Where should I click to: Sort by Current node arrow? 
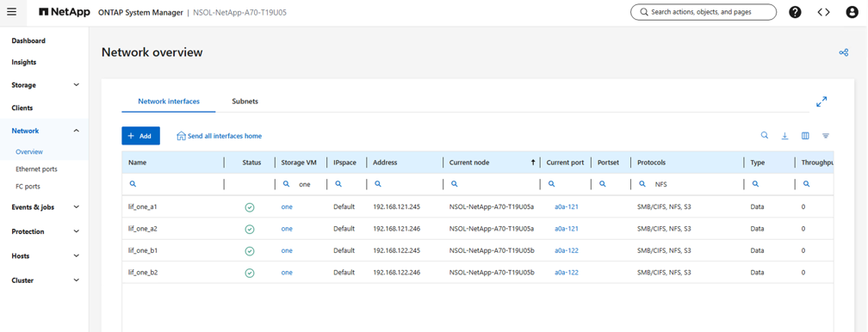(x=533, y=163)
